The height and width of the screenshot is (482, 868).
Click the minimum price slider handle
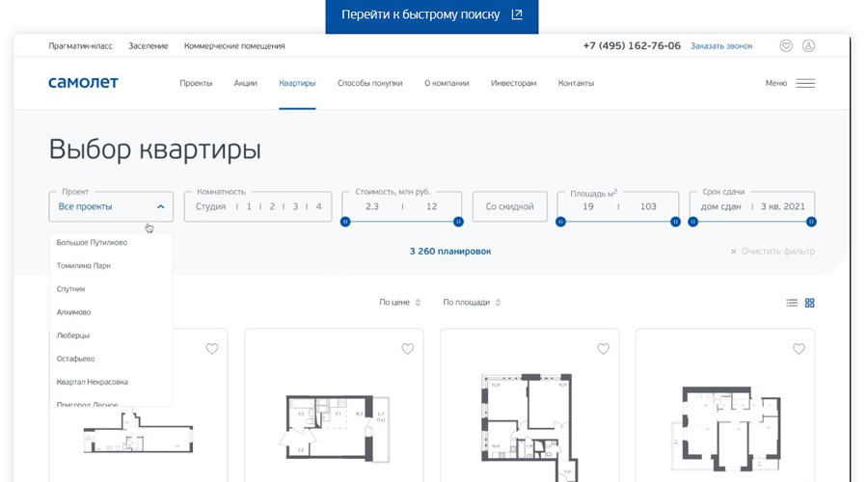coord(345,222)
